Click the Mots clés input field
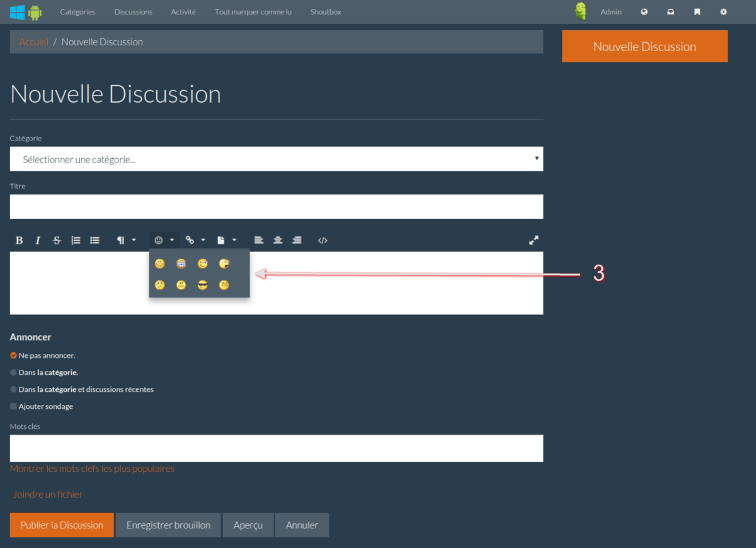The height and width of the screenshot is (548, 756). point(277,448)
